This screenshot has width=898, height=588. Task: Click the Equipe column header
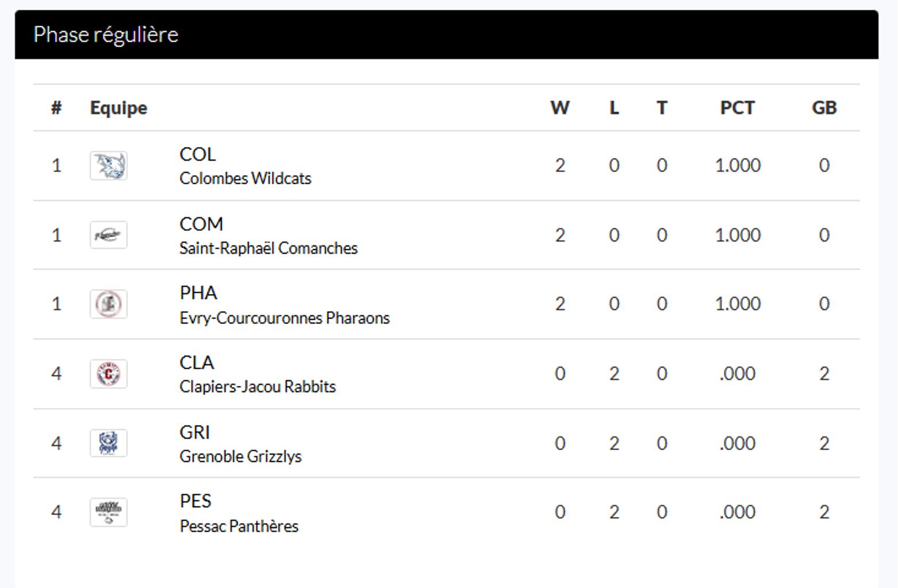118,108
